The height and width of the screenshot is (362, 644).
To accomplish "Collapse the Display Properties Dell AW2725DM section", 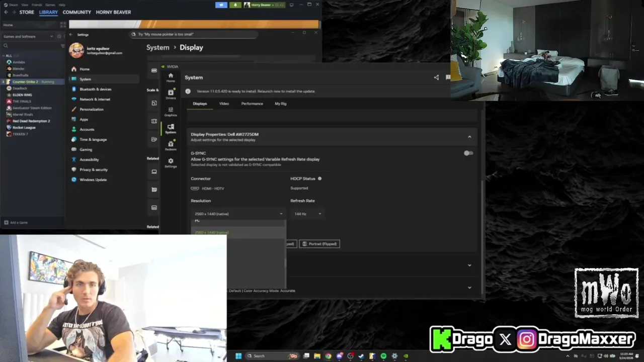I will [x=469, y=137].
